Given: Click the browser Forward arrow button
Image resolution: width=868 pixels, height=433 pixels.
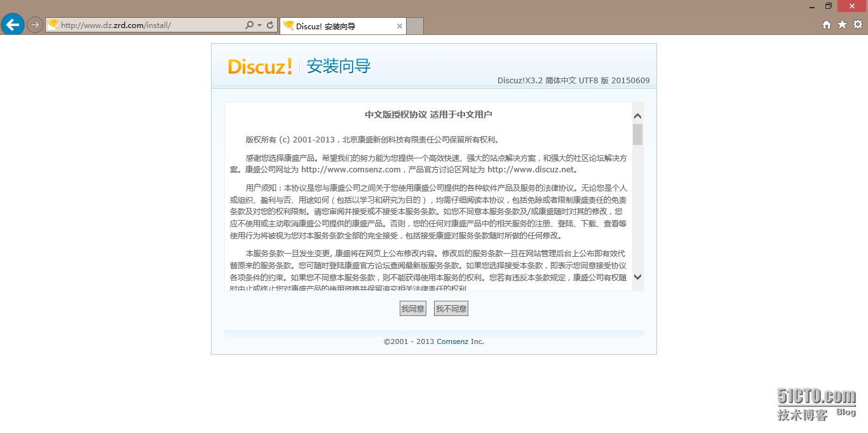Looking at the screenshot, I should pyautogui.click(x=35, y=25).
